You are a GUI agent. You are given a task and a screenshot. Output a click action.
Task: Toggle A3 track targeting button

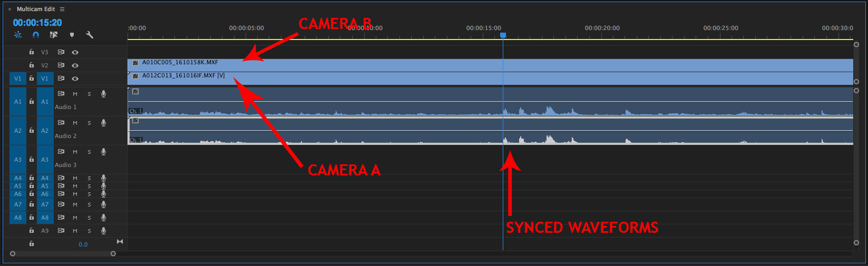click(45, 160)
